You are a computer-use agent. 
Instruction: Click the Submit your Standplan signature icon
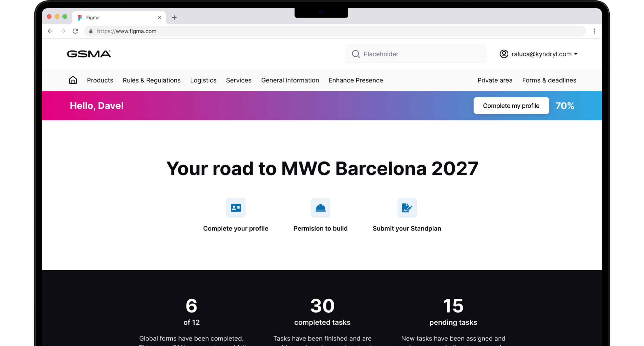pyautogui.click(x=407, y=208)
